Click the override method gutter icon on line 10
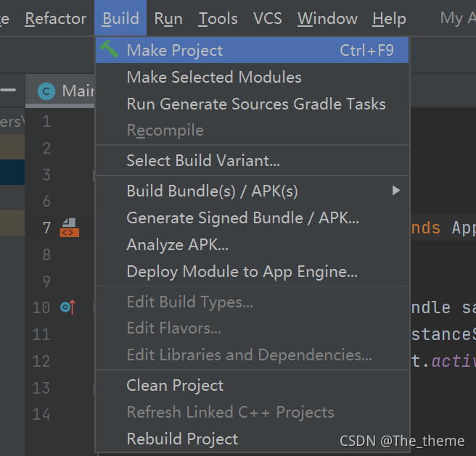Image resolution: width=476 pixels, height=456 pixels. click(x=67, y=307)
